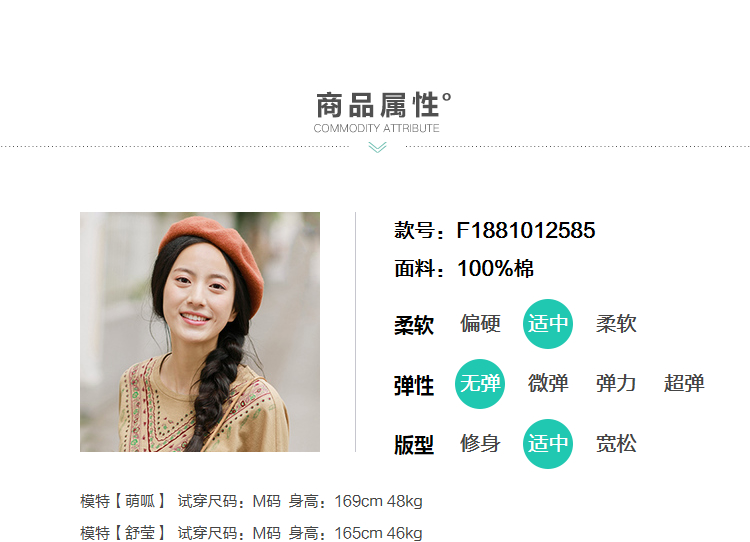
Task: Click the 柔软 row label
Action: tap(414, 325)
